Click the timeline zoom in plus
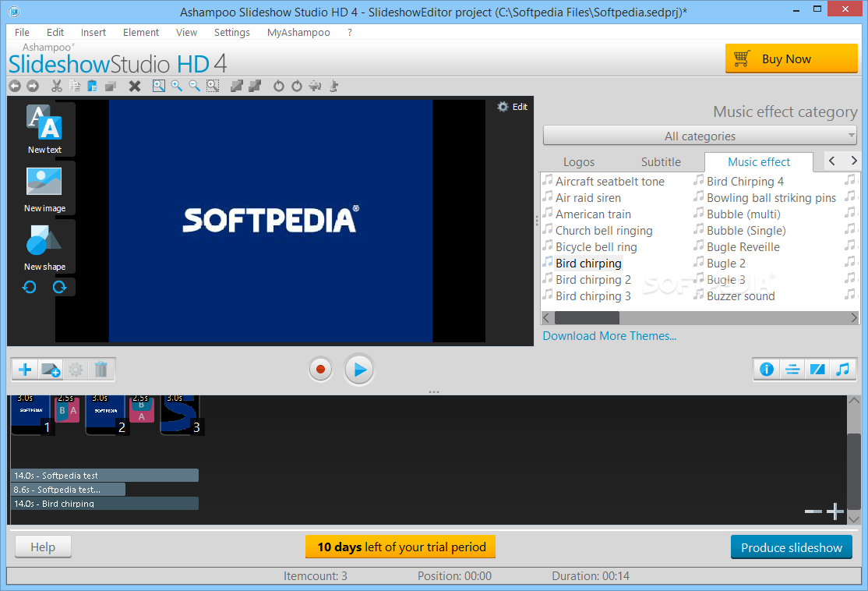Viewport: 868px width, 591px height. click(x=834, y=511)
